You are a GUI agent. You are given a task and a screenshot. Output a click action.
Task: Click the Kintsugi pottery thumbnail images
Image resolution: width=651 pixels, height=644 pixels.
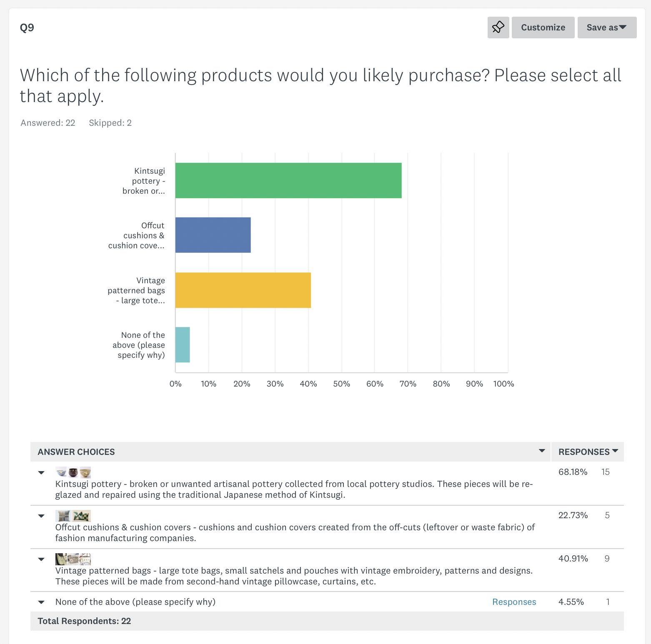click(73, 472)
